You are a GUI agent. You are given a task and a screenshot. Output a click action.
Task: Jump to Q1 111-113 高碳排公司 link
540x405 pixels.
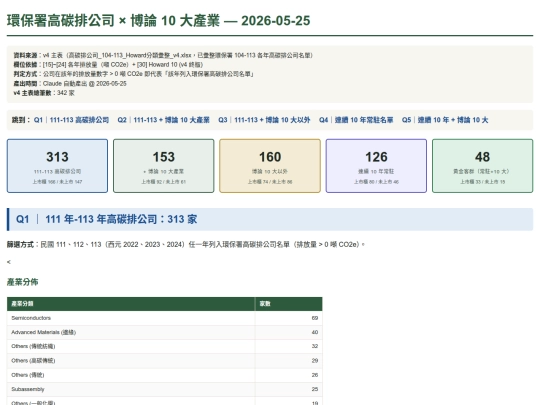pos(71,120)
